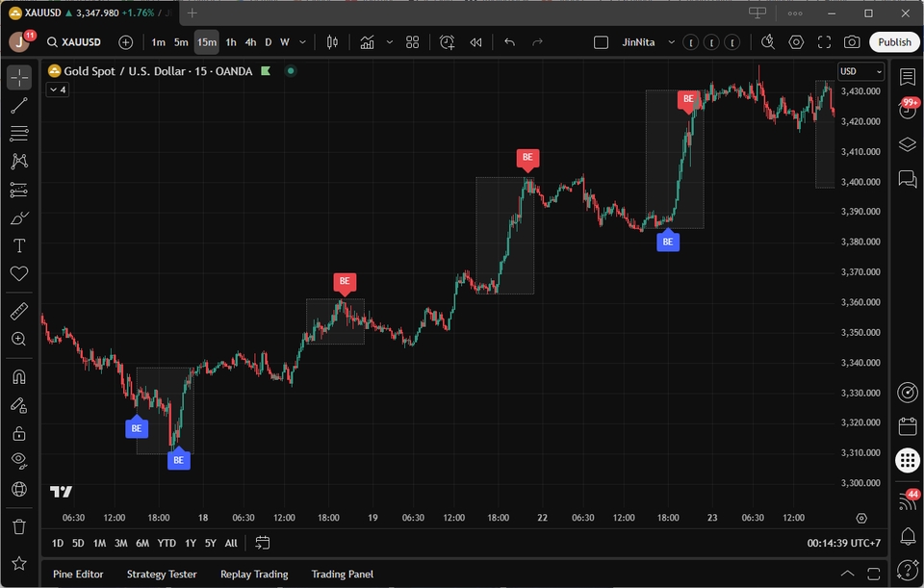The image size is (924, 588).
Task: Collapse the indicator legend showing 4
Action: [57, 89]
